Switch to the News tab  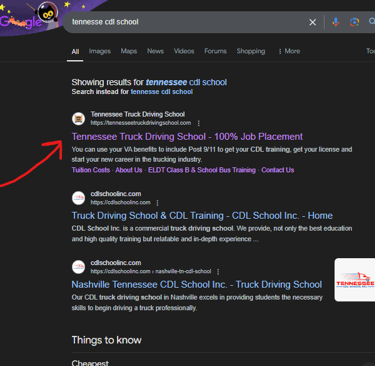(x=155, y=51)
